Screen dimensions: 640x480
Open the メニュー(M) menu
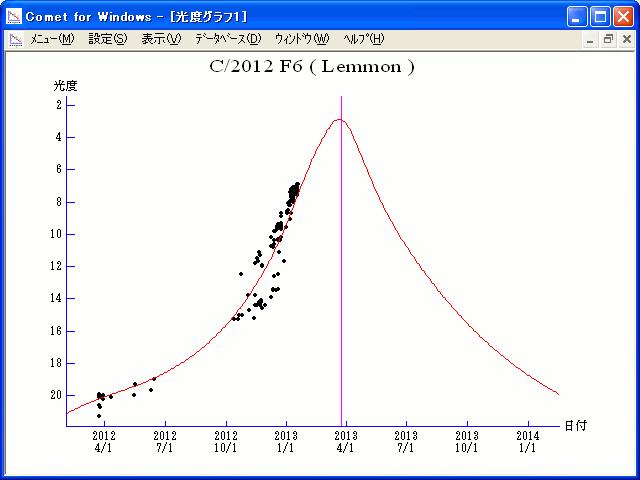52,40
